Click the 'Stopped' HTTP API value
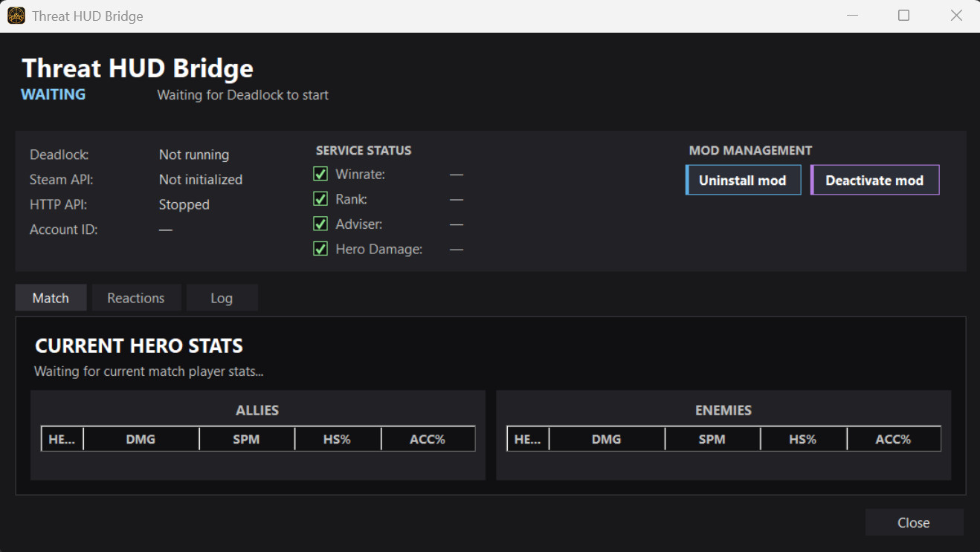The image size is (980, 552). pos(184,205)
